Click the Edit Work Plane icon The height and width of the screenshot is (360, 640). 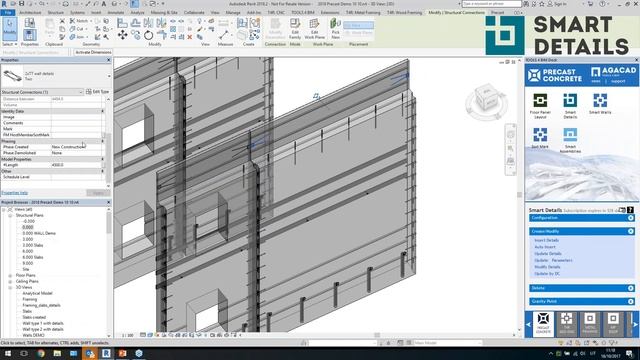tap(314, 28)
